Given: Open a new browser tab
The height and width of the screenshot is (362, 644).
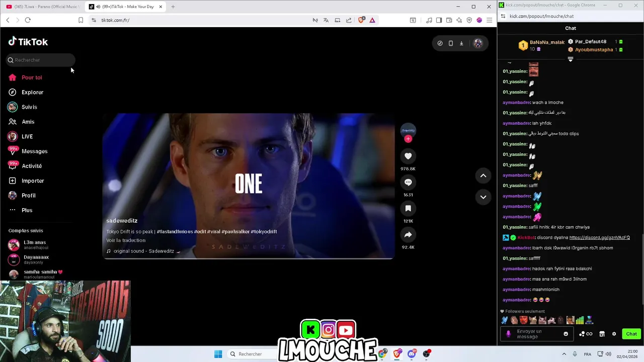Looking at the screenshot, I should point(173,7).
